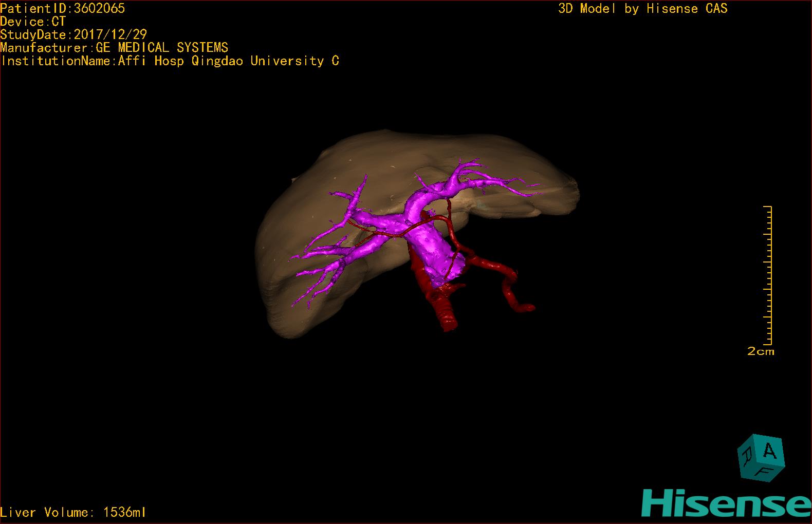Click the StudyDate:2017/12/29 text
812x524 pixels.
click(73, 34)
